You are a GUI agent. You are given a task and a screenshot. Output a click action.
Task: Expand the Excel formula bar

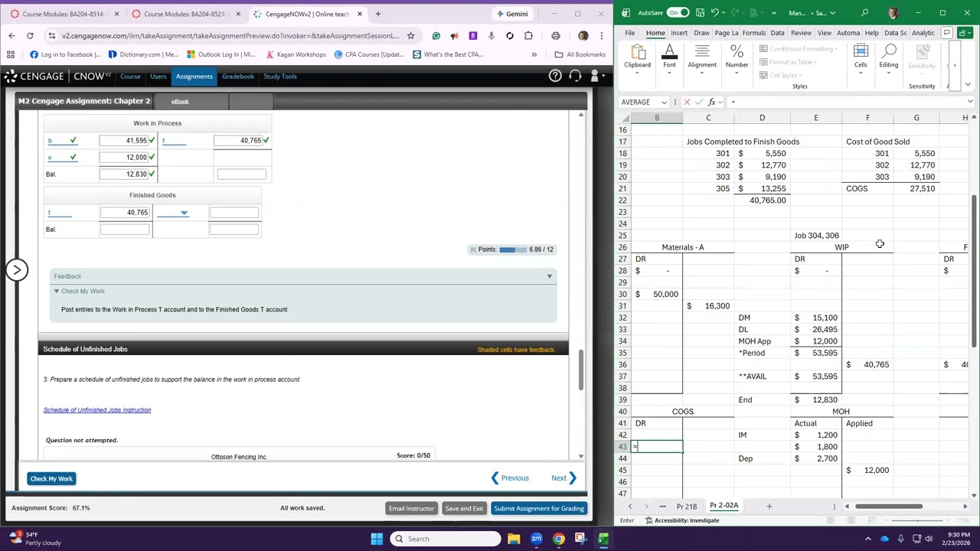(x=970, y=102)
